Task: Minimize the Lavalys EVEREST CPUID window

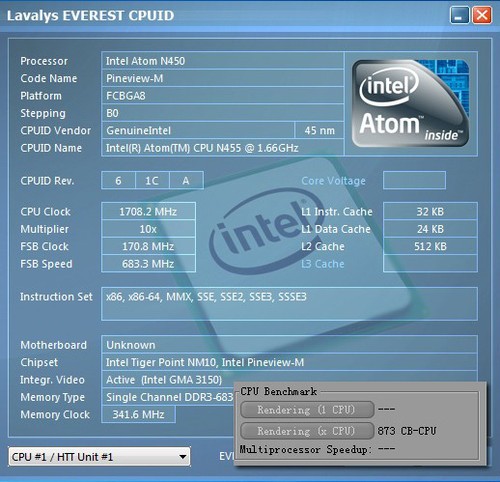Action: (459, 15)
